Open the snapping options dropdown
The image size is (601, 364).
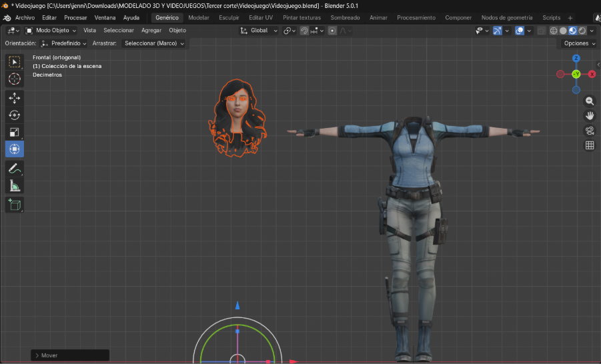[x=318, y=31]
